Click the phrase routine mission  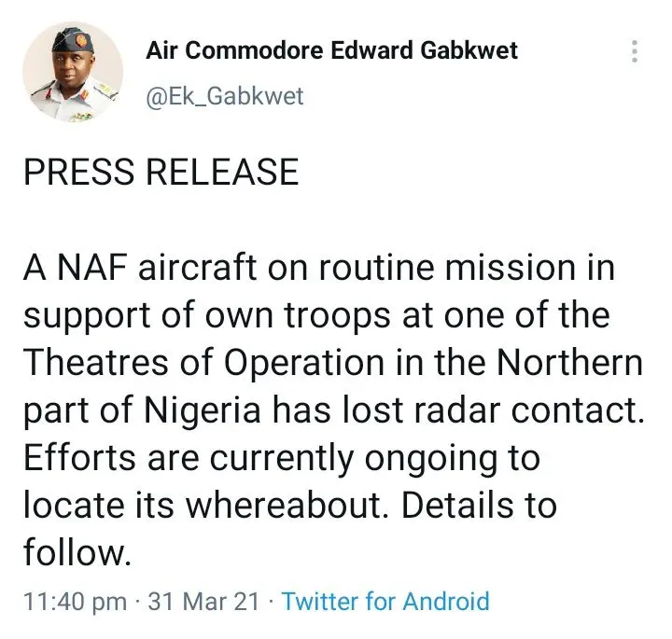point(447,268)
